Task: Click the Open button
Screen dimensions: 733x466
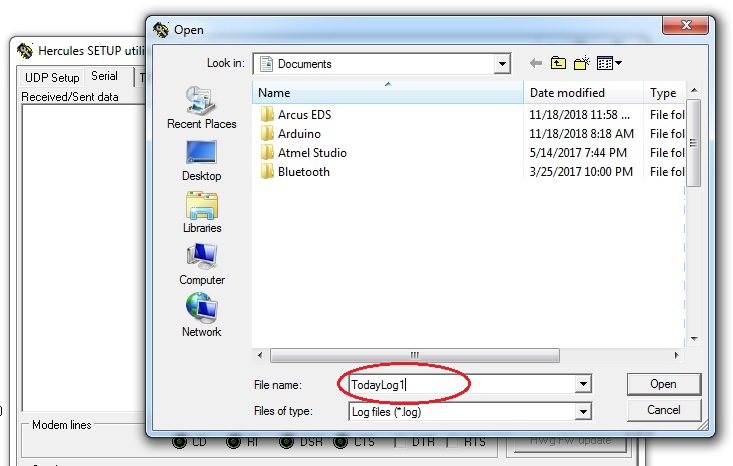Action: [664, 384]
